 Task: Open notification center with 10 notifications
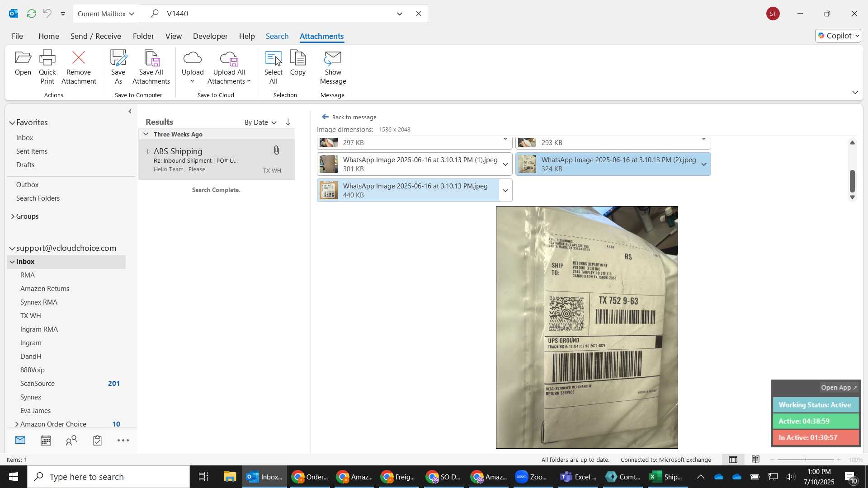click(x=851, y=477)
